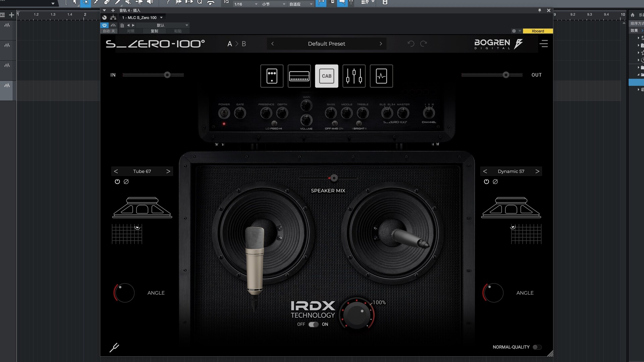The width and height of the screenshot is (644, 362).
Task: Select preset slot A
Action: point(230,44)
